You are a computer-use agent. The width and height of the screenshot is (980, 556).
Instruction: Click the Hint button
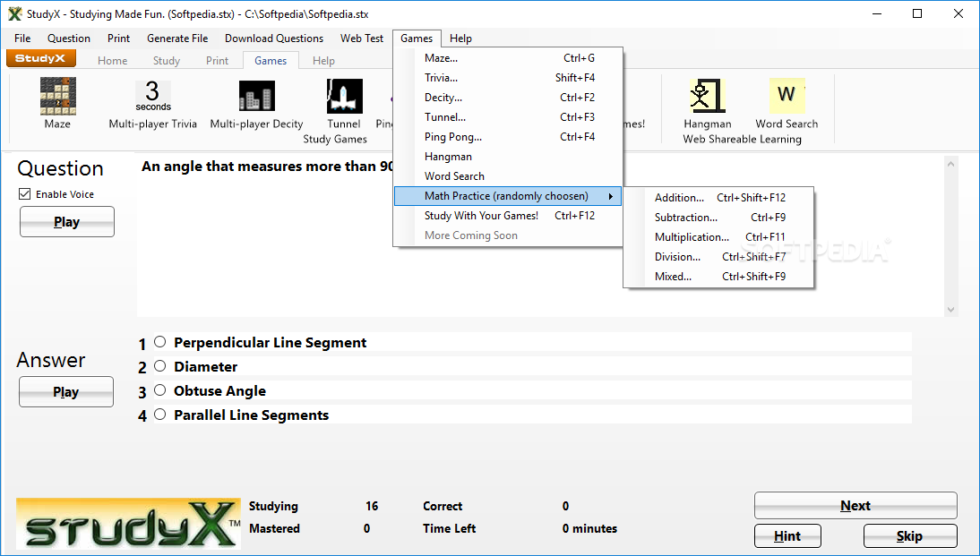[x=787, y=536]
